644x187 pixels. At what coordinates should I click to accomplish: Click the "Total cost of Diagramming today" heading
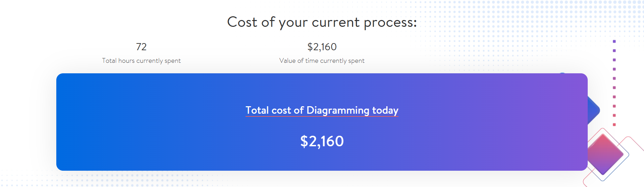coord(322,110)
